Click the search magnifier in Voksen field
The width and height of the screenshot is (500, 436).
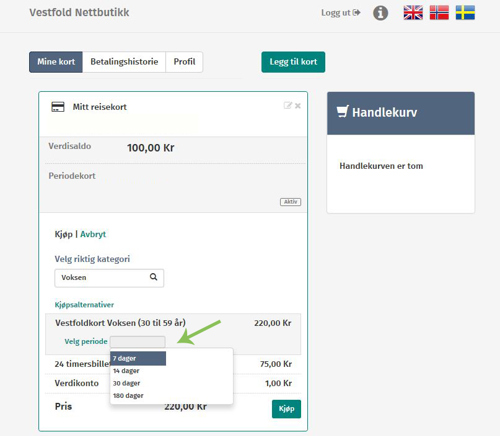[x=153, y=277]
